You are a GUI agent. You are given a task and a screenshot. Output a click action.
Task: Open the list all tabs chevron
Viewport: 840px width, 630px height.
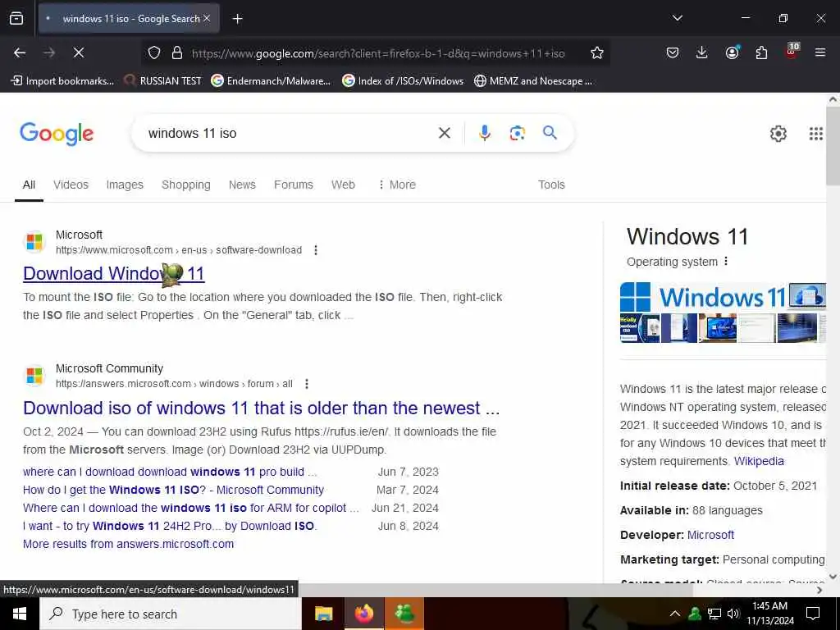coord(677,18)
